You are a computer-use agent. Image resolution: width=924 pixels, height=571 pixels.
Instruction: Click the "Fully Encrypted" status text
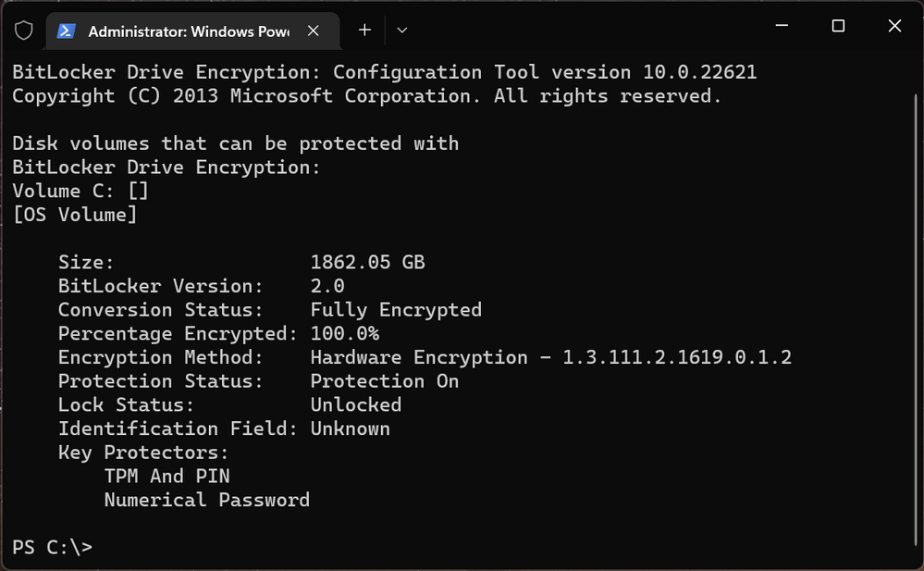tap(396, 310)
